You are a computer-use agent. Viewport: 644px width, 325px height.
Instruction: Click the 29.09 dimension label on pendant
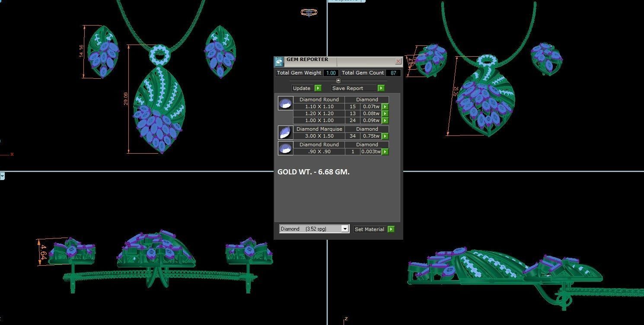click(x=126, y=99)
